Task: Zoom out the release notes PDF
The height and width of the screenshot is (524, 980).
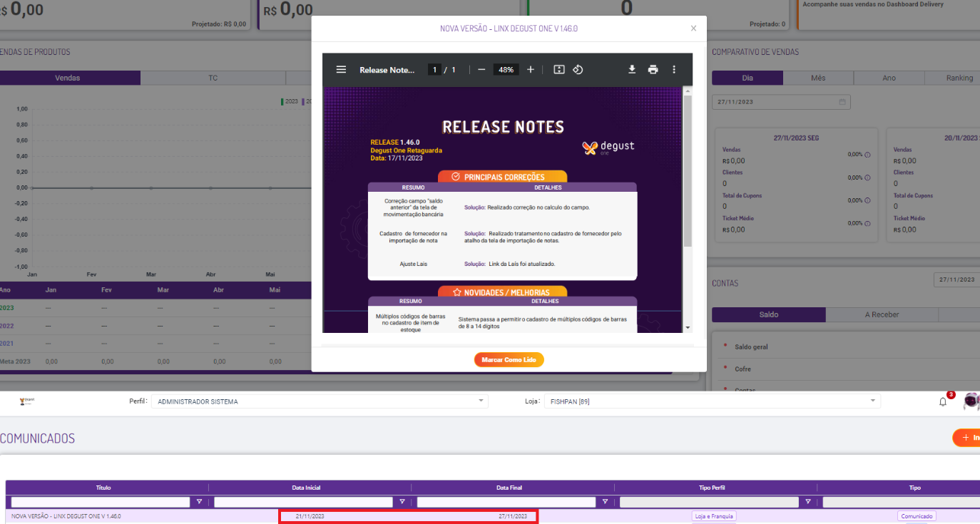Action: click(481, 70)
